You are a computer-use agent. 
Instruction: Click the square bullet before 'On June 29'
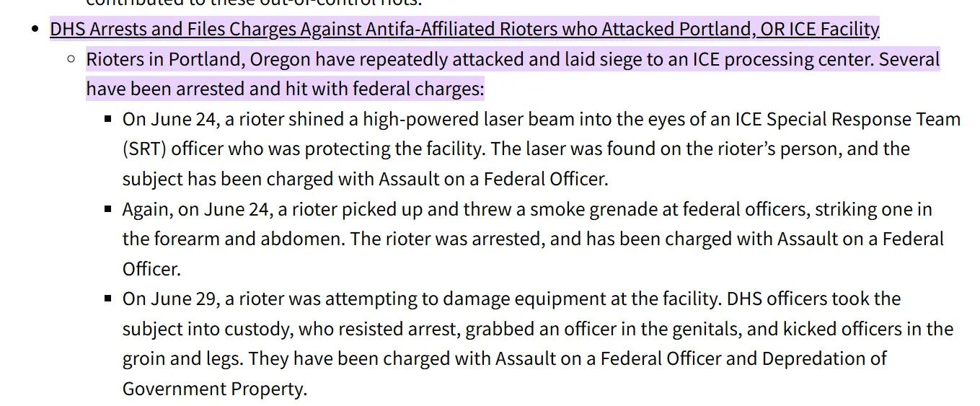[107, 299]
